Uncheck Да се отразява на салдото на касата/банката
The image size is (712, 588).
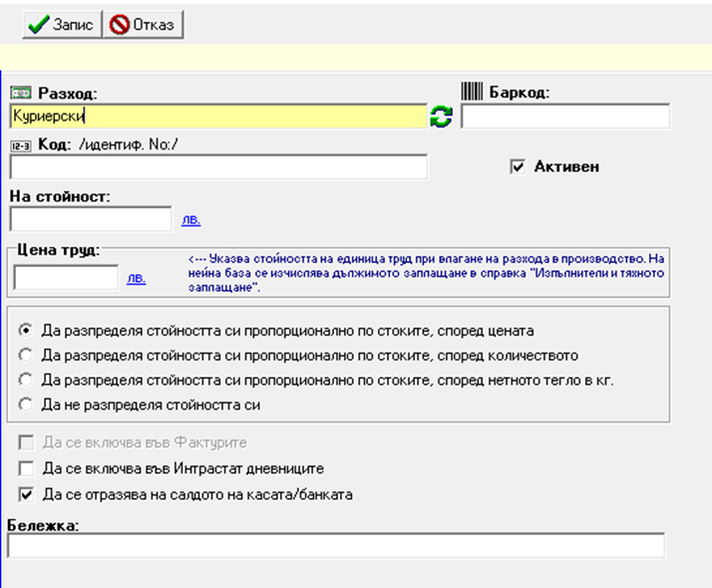coord(26,494)
